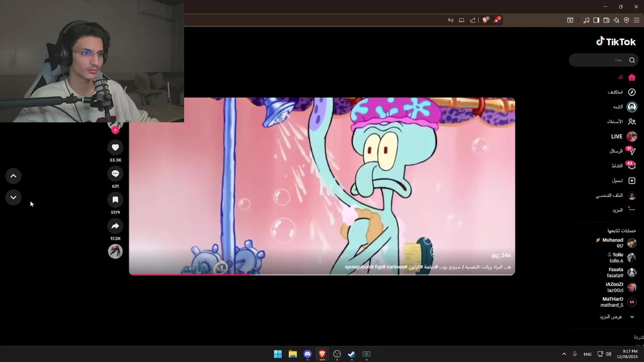Go to the previous video with the up arrow
644x362 pixels.
pyautogui.click(x=14, y=176)
